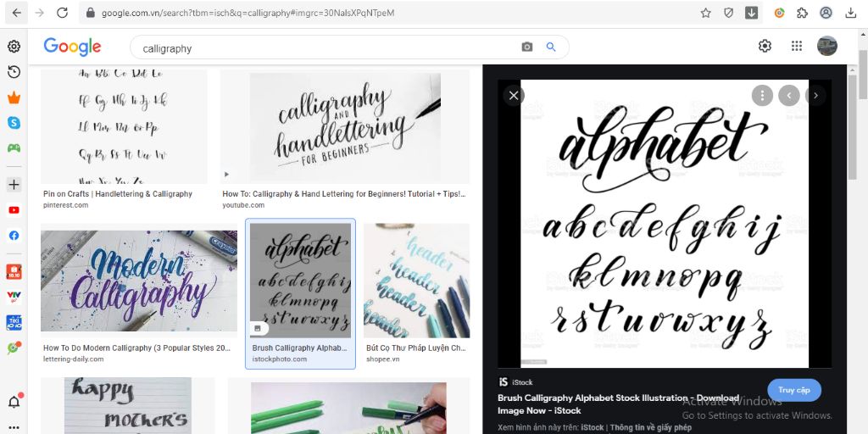Viewport: 868px width, 434px height.
Task: Bookmark this page with the star icon
Action: point(705,13)
